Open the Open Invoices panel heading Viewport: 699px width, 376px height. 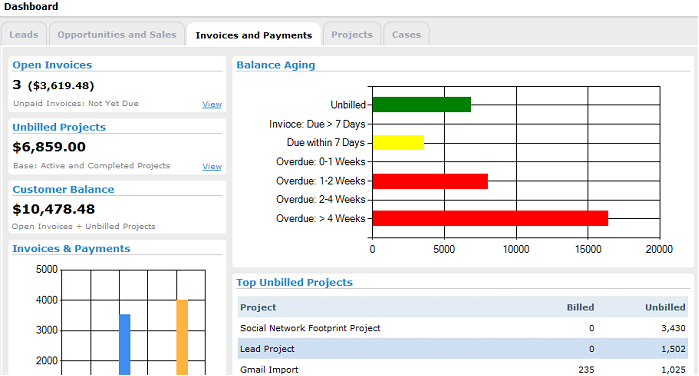pyautogui.click(x=52, y=65)
